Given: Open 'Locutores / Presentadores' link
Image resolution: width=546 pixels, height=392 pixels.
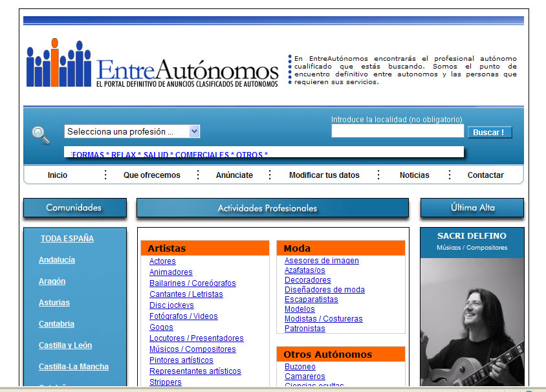Looking at the screenshot, I should pos(197,338).
